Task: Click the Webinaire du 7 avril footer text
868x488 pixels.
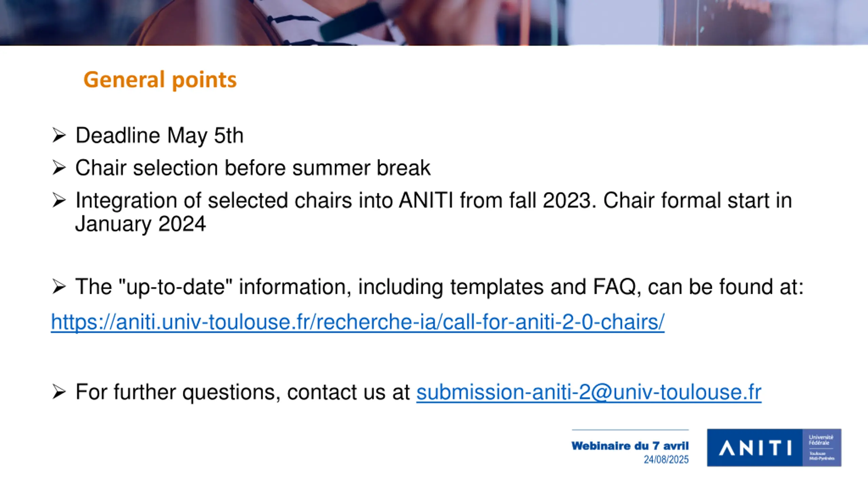Action: pyautogui.click(x=630, y=446)
